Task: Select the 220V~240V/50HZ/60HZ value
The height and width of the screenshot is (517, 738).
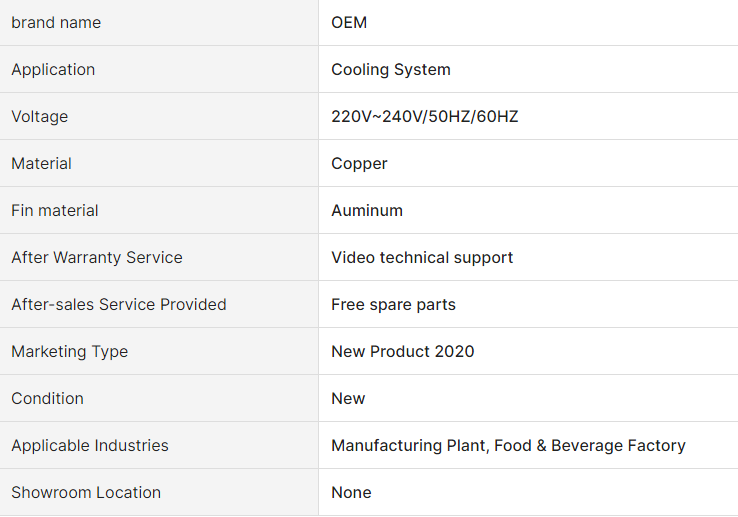Action: coord(425,116)
